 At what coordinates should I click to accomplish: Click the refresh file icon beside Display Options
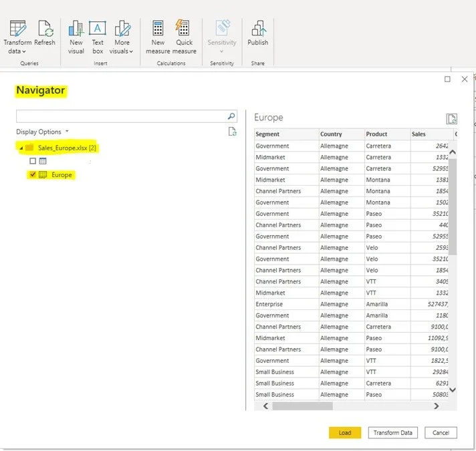(232, 132)
